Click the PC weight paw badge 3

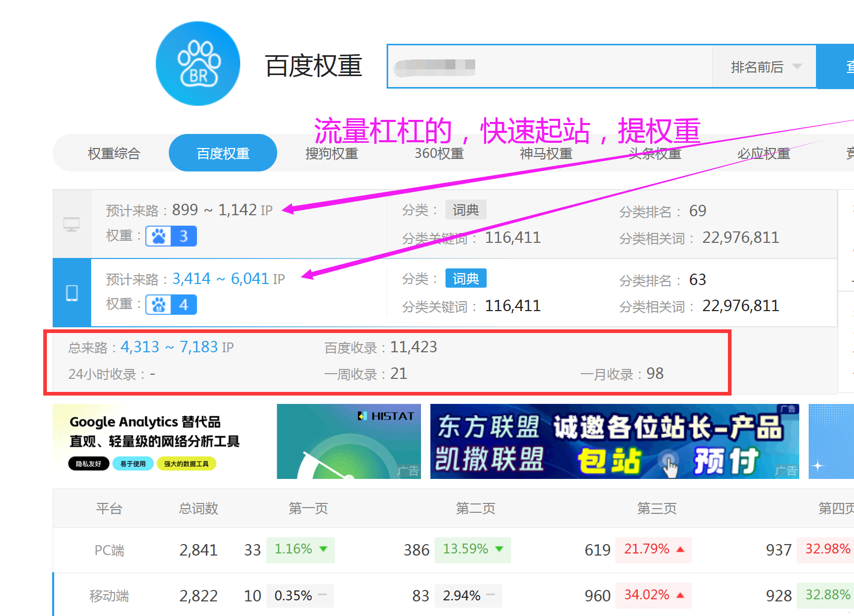pos(171,236)
